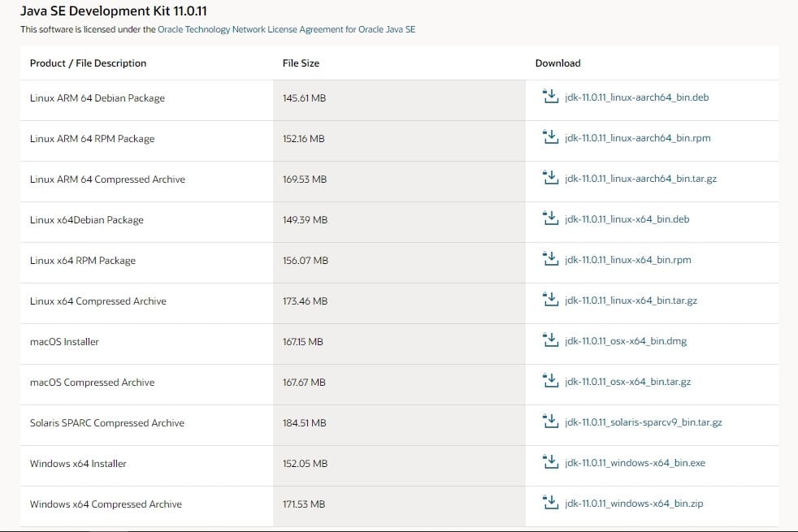798x532 pixels.
Task: Open Oracle Technology Network License Agreement link
Action: tap(287, 29)
